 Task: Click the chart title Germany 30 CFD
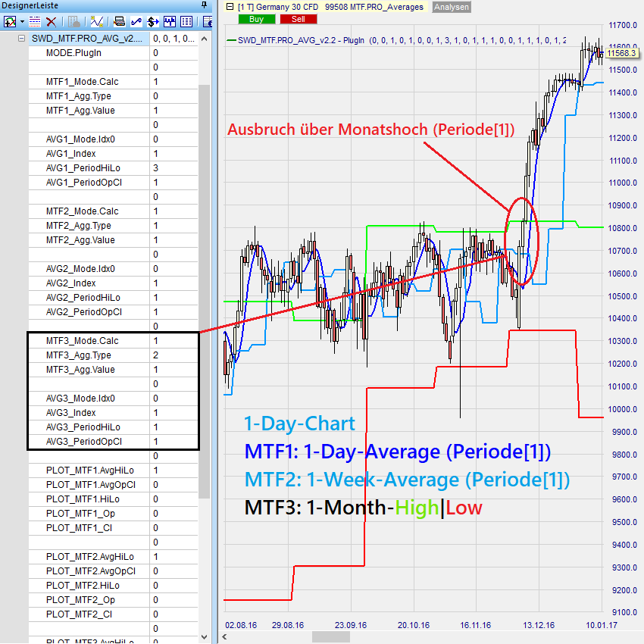click(x=287, y=7)
